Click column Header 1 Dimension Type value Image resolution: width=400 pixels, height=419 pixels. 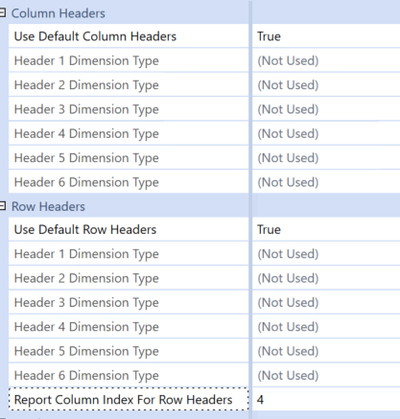(326, 60)
